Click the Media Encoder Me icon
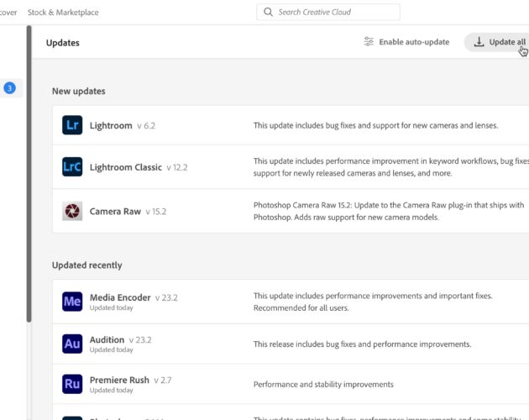This screenshot has height=420, width=529. pyautogui.click(x=72, y=302)
